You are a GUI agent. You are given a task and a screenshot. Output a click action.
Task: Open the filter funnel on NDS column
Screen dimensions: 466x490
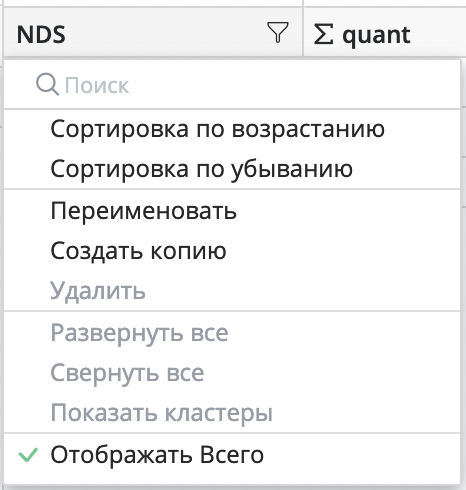click(x=278, y=32)
